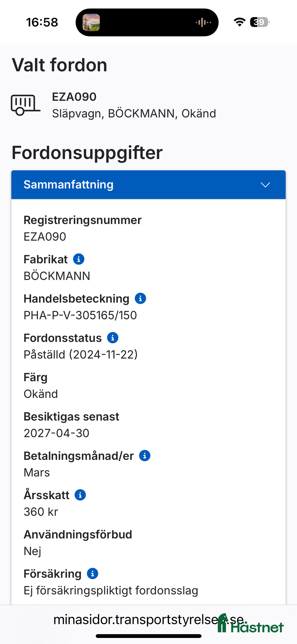Open the Fordonsstatus info icon

pyautogui.click(x=113, y=338)
